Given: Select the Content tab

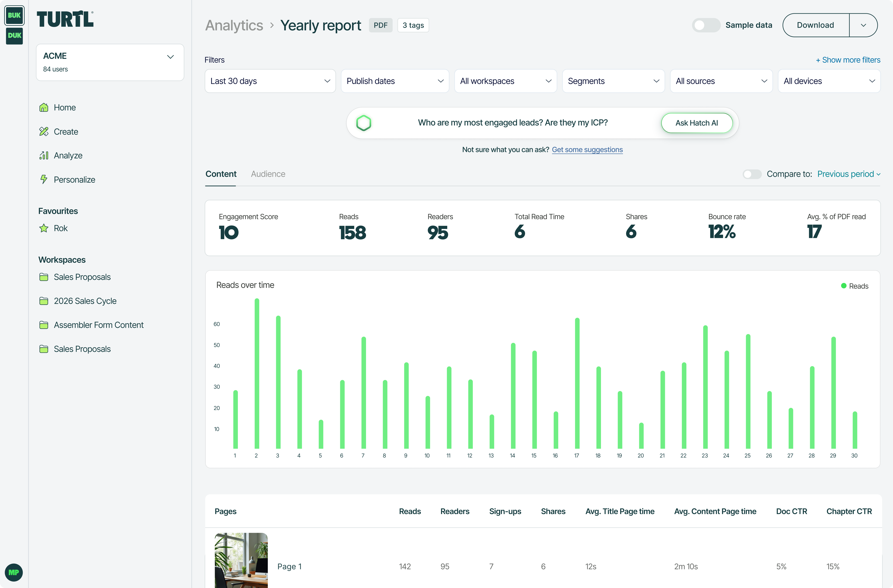Looking at the screenshot, I should pyautogui.click(x=221, y=174).
